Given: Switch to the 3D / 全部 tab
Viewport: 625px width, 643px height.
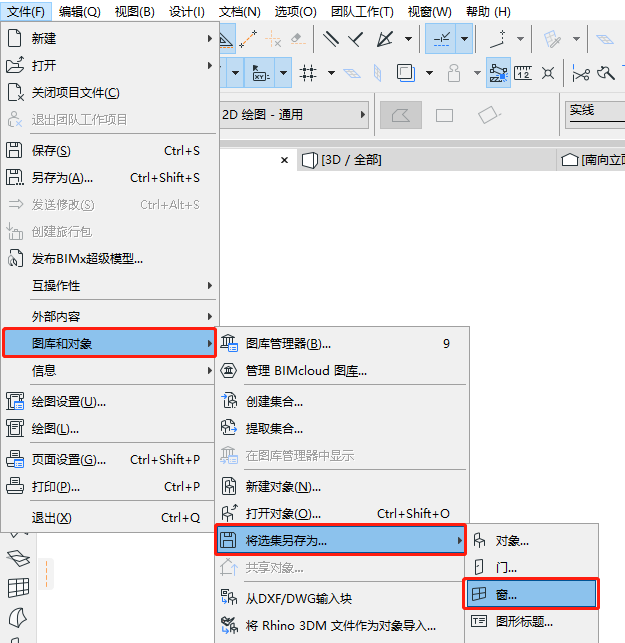Looking at the screenshot, I should (x=350, y=160).
